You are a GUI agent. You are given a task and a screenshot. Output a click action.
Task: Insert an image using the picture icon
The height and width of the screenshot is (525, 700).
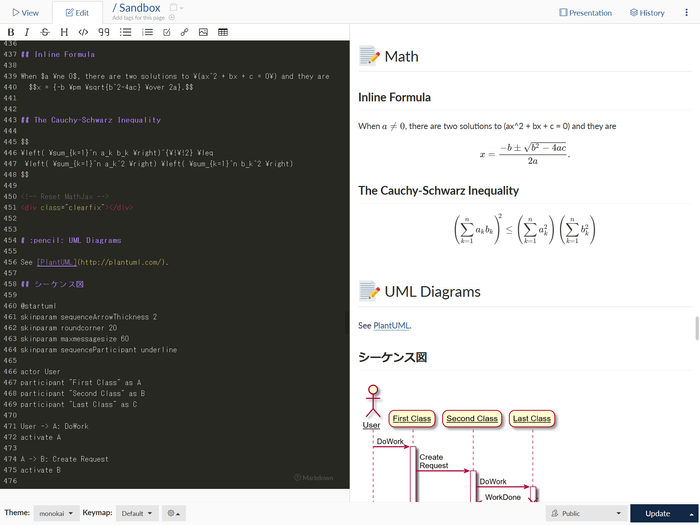(x=203, y=32)
